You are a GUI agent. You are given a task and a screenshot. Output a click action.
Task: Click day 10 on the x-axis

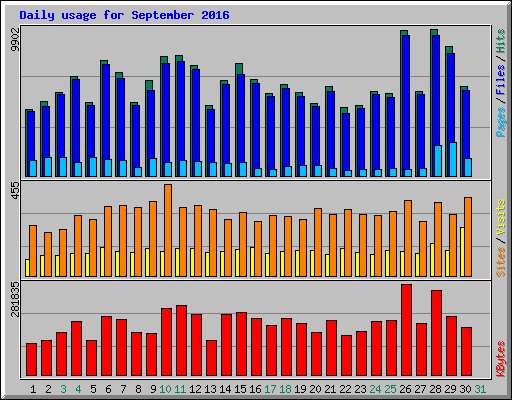coord(165,389)
